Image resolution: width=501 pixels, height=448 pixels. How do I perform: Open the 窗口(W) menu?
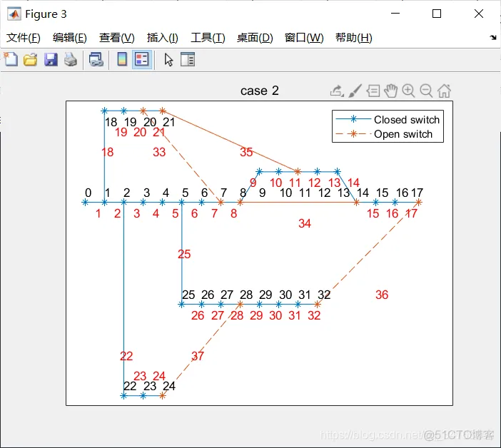(x=304, y=38)
